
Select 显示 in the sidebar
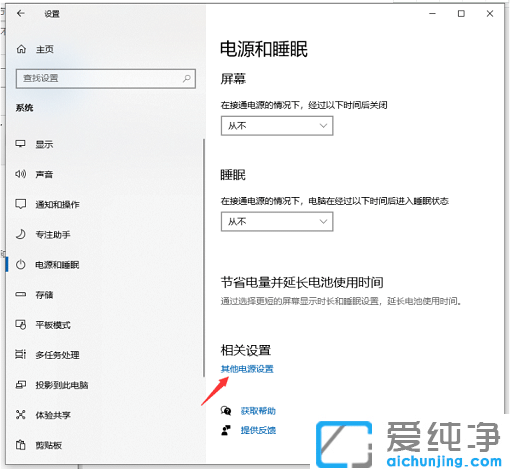pyautogui.click(x=44, y=144)
